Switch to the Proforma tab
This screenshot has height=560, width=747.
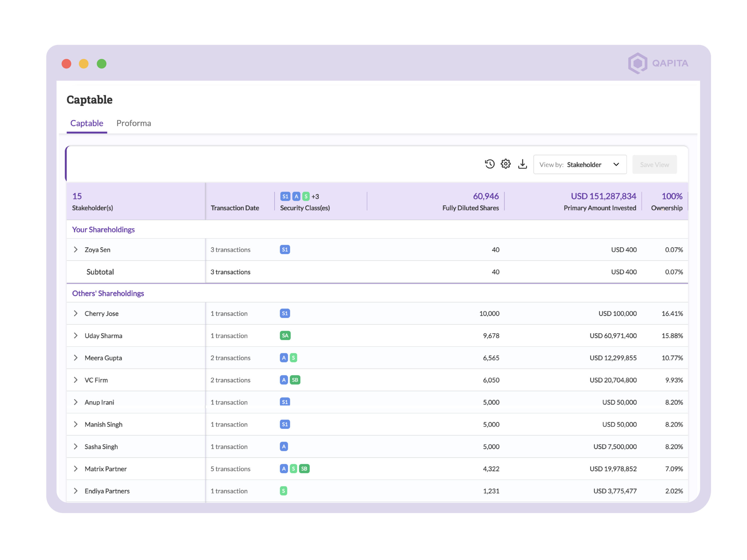tap(134, 123)
